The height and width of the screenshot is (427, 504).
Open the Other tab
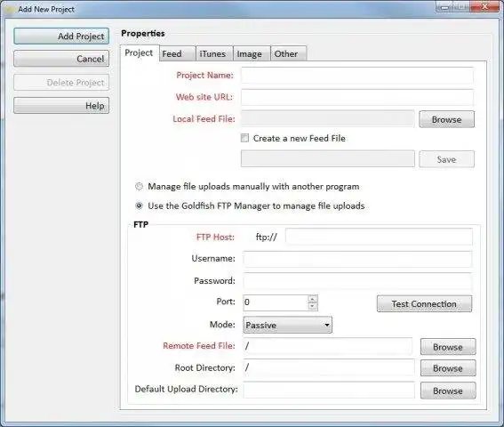(x=288, y=53)
